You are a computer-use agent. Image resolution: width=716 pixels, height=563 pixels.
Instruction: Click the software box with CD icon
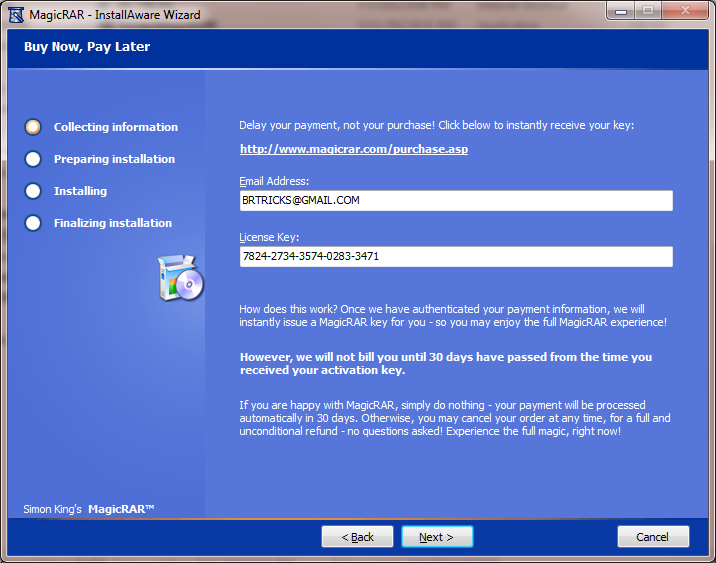click(x=181, y=277)
